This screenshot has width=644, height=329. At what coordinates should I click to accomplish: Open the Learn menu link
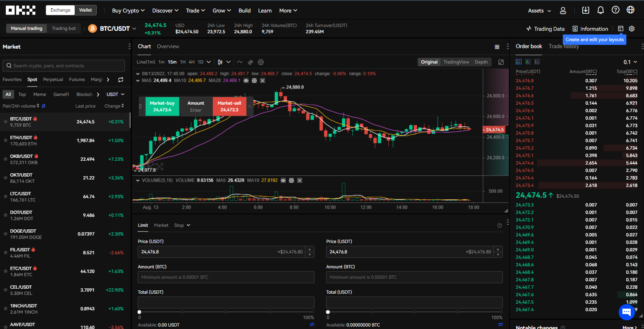[265, 10]
